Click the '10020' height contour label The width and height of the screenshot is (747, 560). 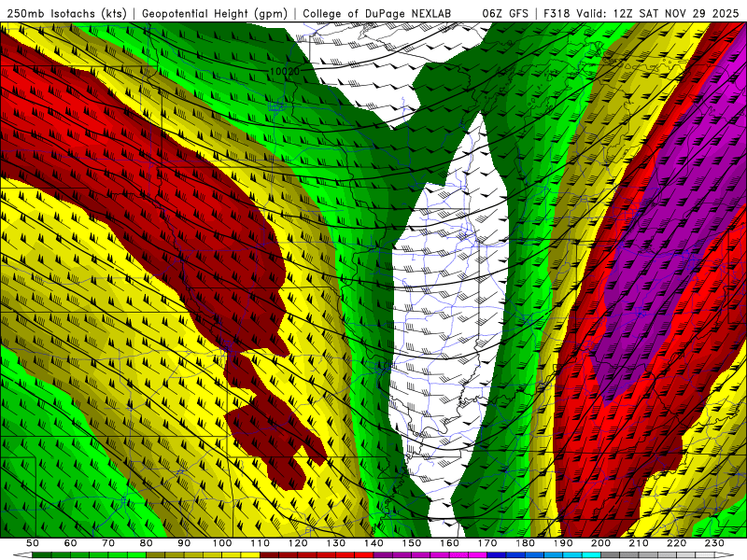(x=285, y=72)
